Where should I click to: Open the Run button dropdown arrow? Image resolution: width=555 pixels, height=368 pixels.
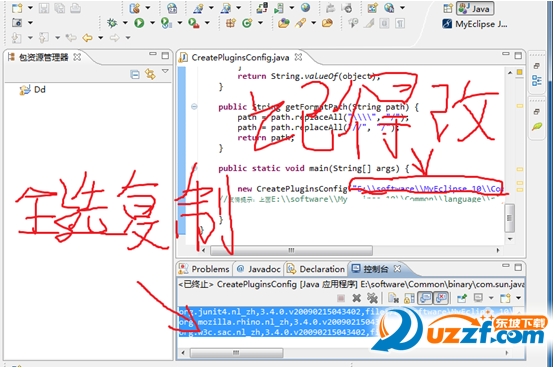point(153,23)
